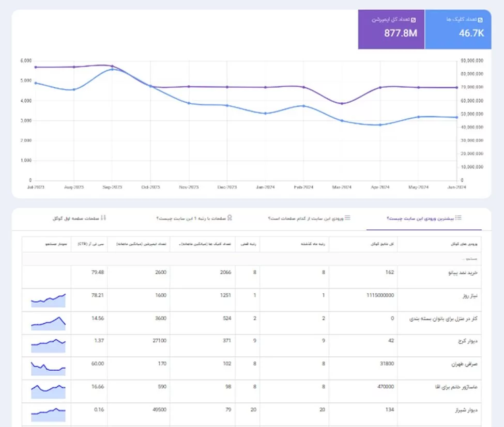Sort by the تعداد کلیک ها column header arrow
Image resolution: width=504 pixels, height=427 pixels.
coord(180,245)
